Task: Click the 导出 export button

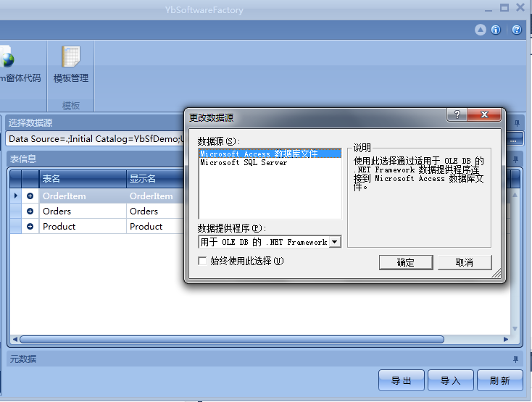Action: coord(402,380)
